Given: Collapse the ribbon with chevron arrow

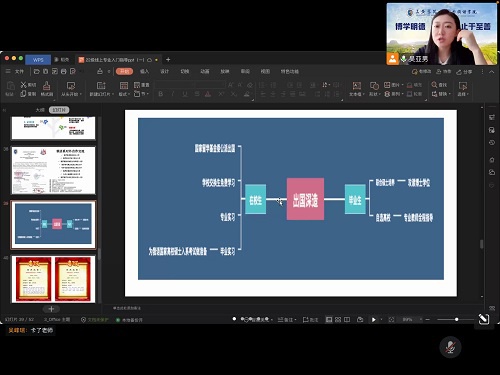Looking at the screenshot, I should [491, 72].
